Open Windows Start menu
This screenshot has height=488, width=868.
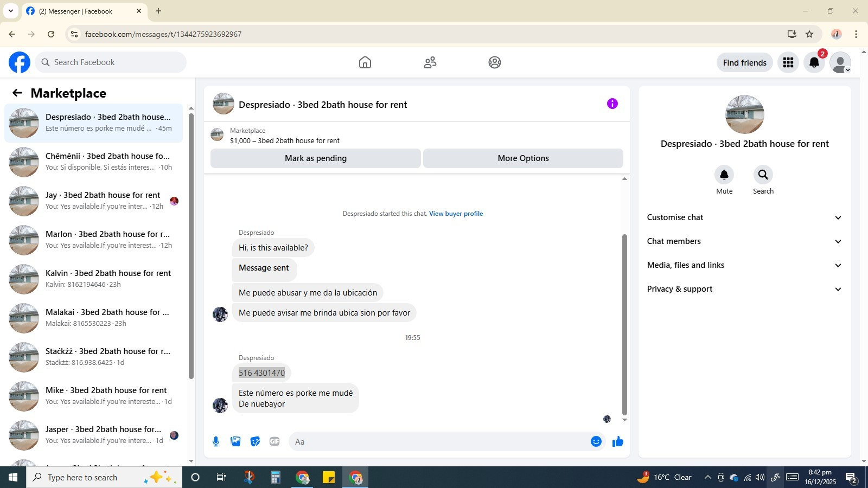(x=13, y=477)
